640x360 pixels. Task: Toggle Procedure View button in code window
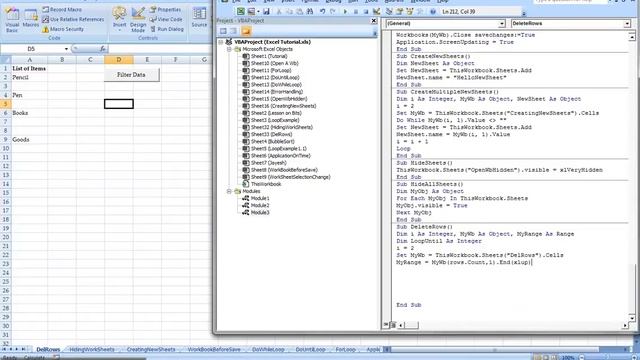pos(386,325)
